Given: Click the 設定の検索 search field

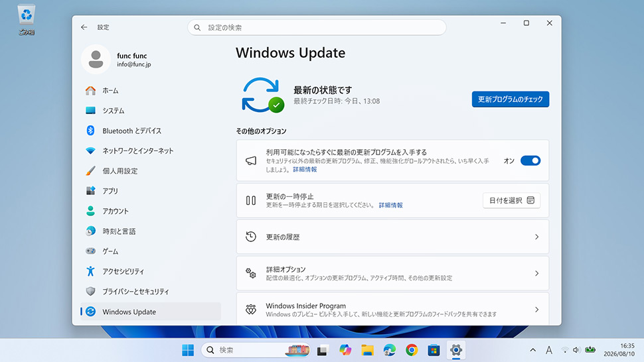Looking at the screenshot, I should pos(317,27).
